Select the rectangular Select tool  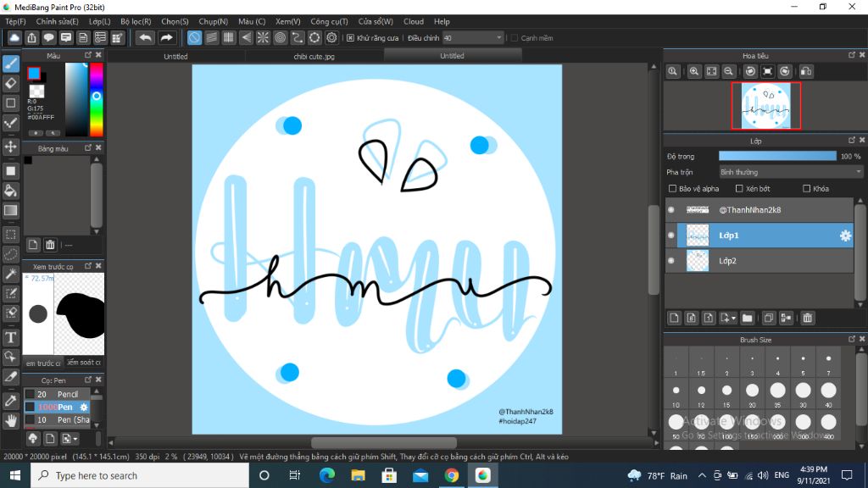10,234
